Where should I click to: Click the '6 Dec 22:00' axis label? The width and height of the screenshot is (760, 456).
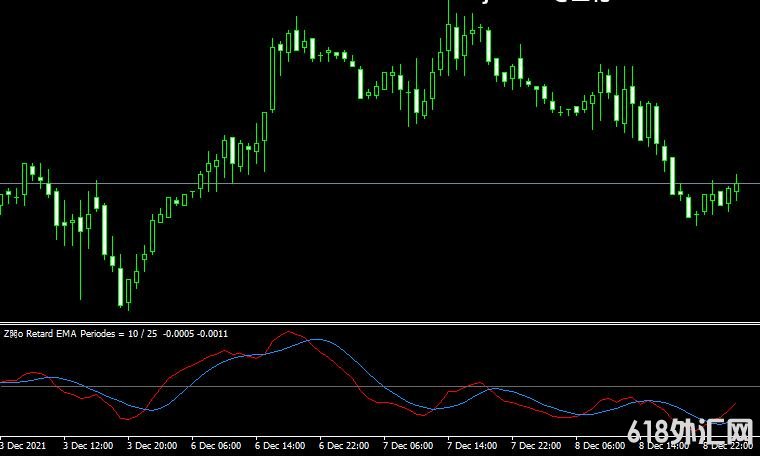click(343, 445)
